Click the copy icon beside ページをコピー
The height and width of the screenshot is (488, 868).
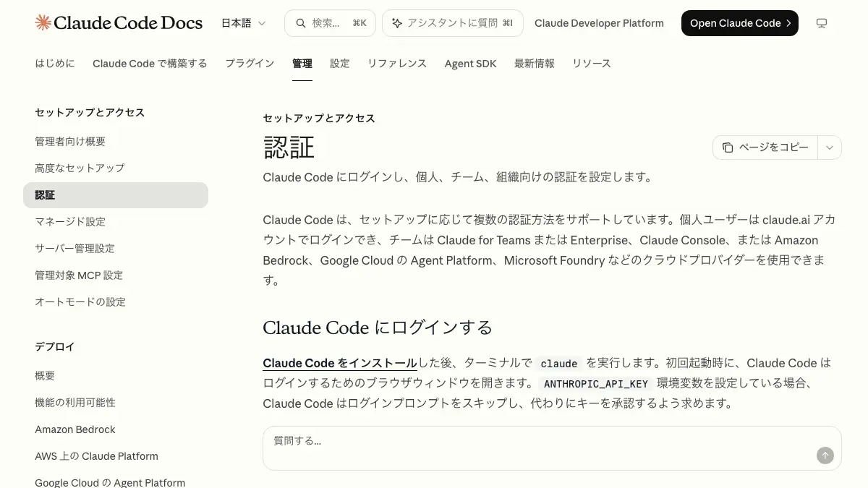(x=728, y=147)
